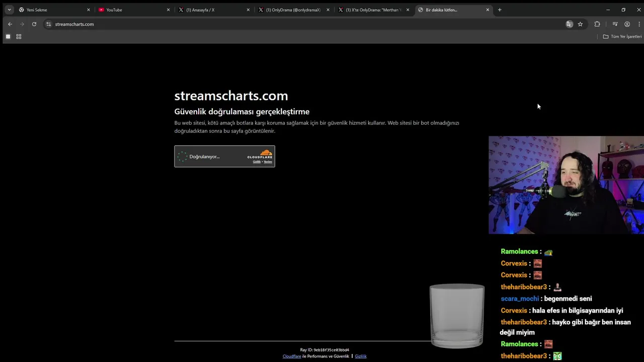Click the white square bookmark icon
This screenshot has width=644, height=362.
point(8,37)
